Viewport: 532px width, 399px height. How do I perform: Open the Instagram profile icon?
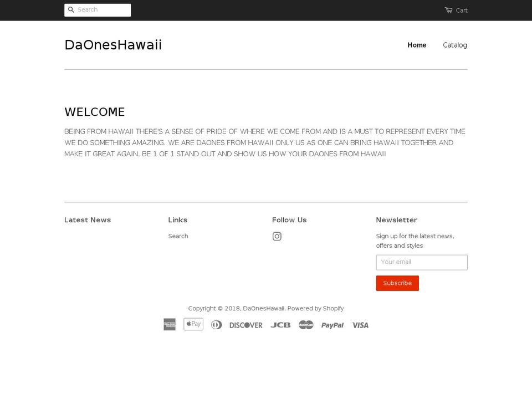[277, 236]
